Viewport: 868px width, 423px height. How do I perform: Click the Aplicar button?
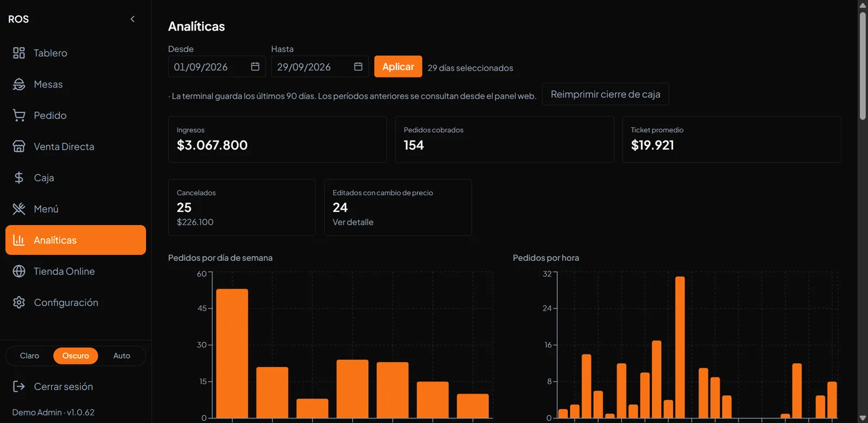[398, 67]
